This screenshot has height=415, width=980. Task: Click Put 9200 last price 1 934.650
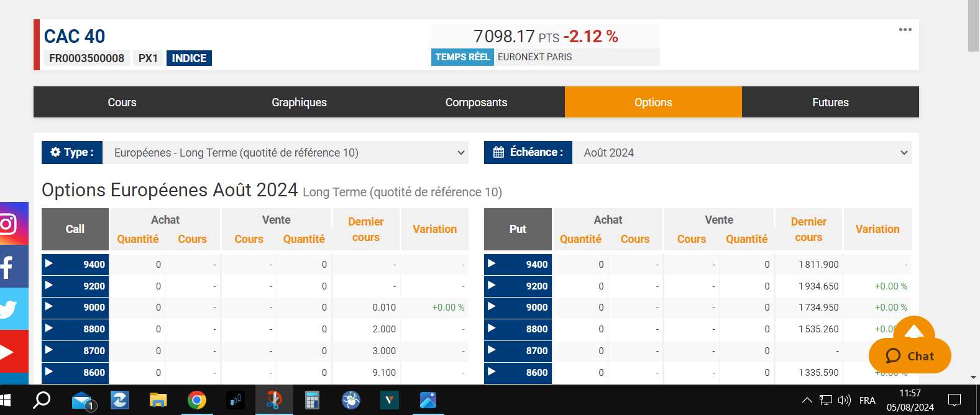tap(818, 286)
